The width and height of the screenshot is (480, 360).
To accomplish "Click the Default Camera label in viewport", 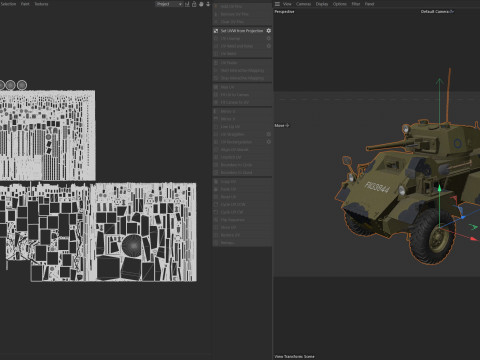I will (x=435, y=12).
